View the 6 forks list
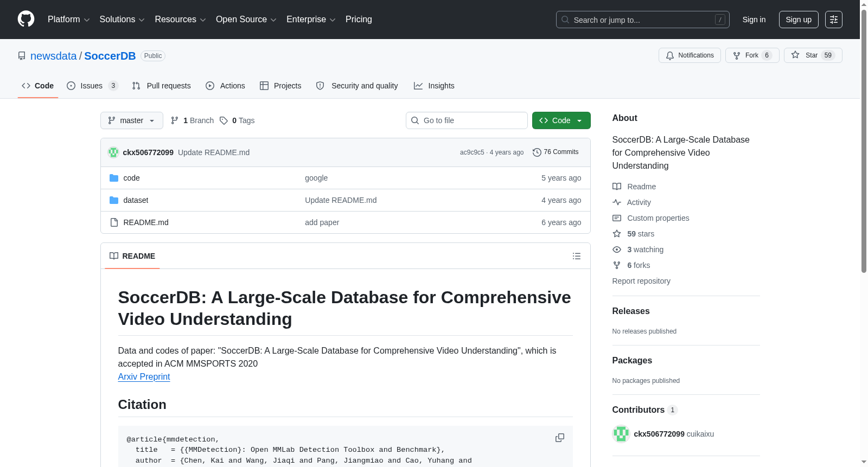The width and height of the screenshot is (868, 467). point(631,265)
